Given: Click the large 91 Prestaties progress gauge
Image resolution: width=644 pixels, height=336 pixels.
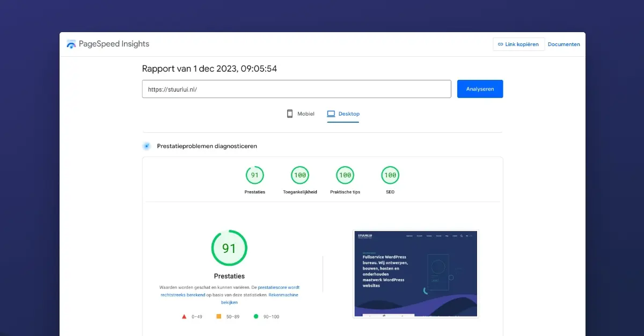Looking at the screenshot, I should [x=229, y=248].
